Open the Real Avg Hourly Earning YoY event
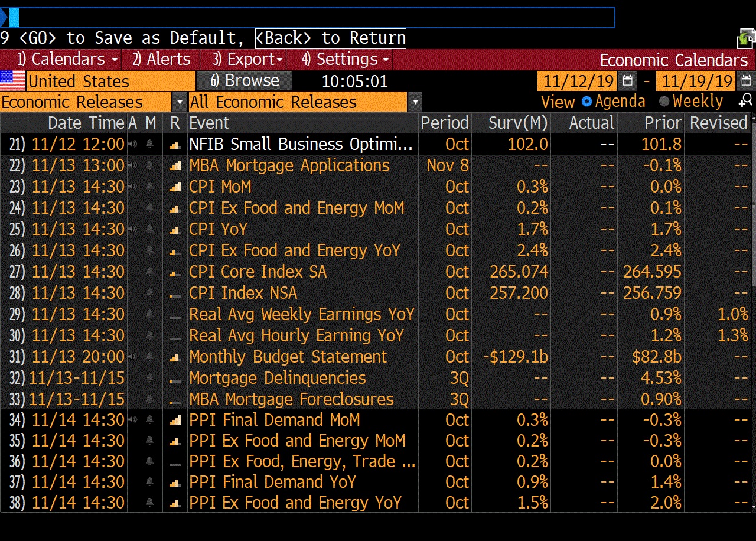This screenshot has width=756, height=541. coord(296,335)
